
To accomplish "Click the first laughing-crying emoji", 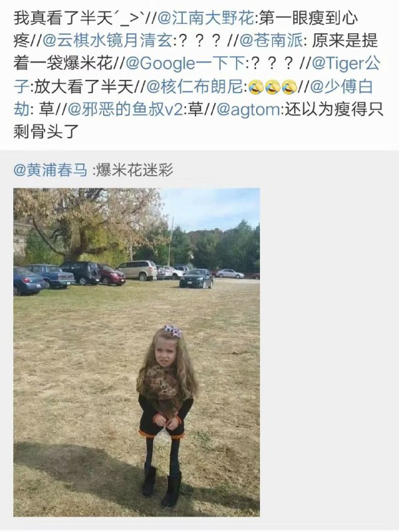I will (256, 87).
